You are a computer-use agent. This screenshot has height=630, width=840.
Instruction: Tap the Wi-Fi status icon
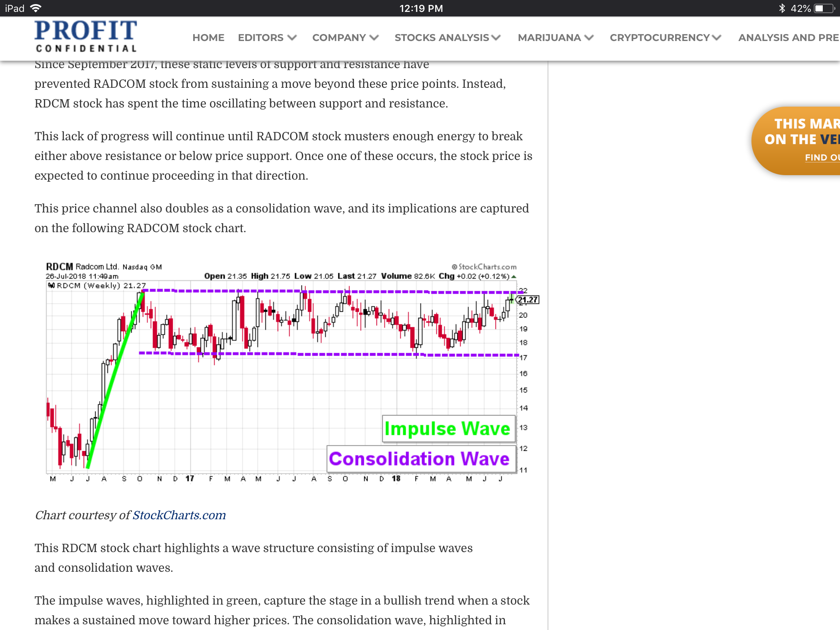(36, 8)
